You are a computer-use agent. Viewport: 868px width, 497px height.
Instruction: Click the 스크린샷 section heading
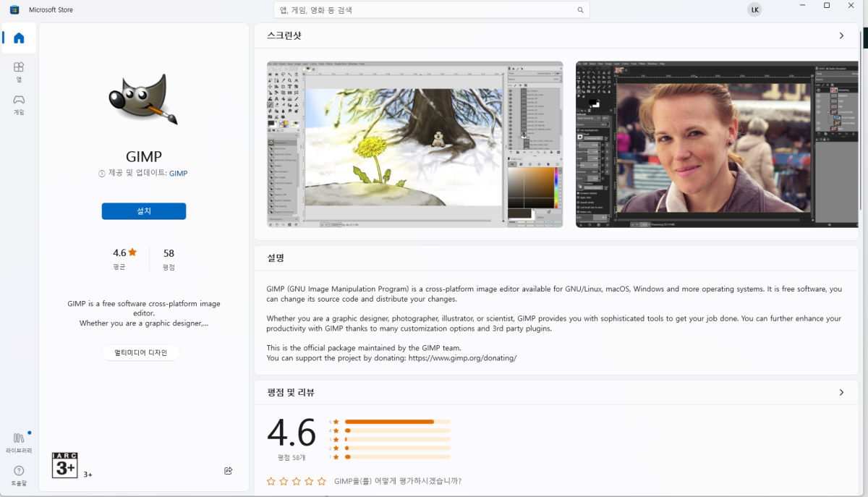point(284,35)
